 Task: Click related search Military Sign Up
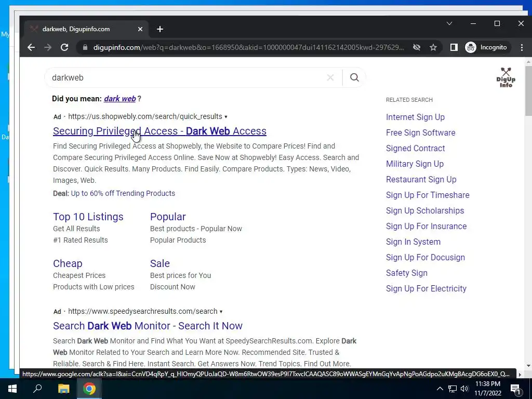click(415, 164)
